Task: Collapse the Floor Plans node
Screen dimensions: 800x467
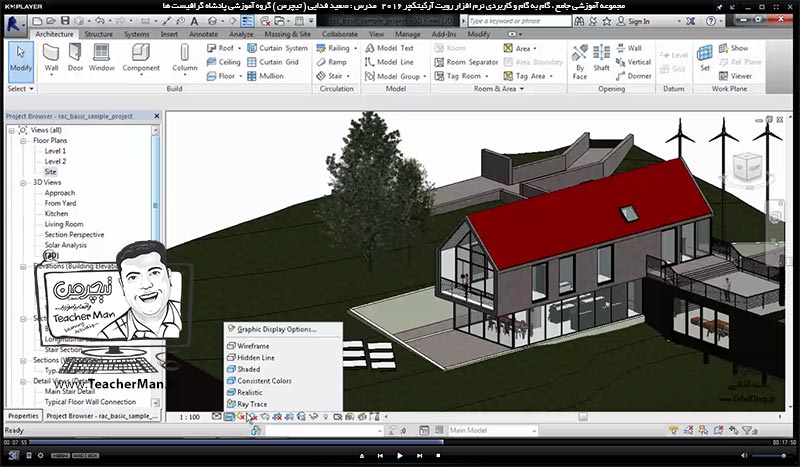Action: point(23,140)
